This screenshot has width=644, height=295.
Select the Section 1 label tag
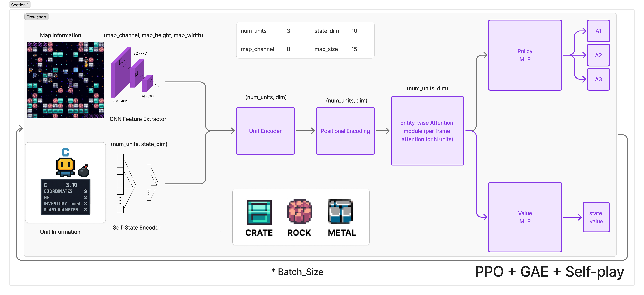pos(20,5)
